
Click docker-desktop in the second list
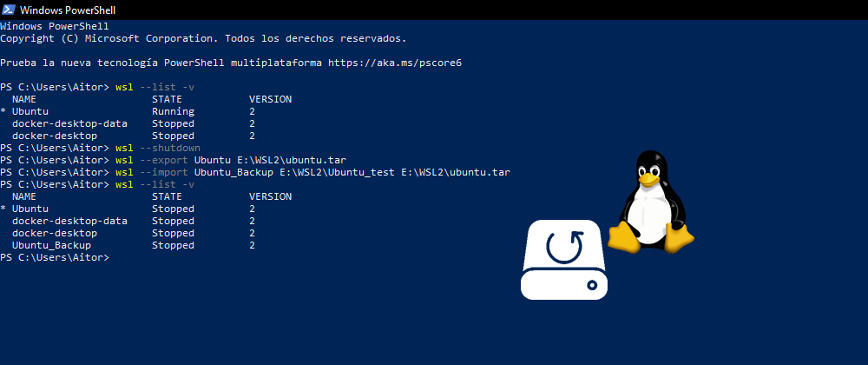click(55, 233)
